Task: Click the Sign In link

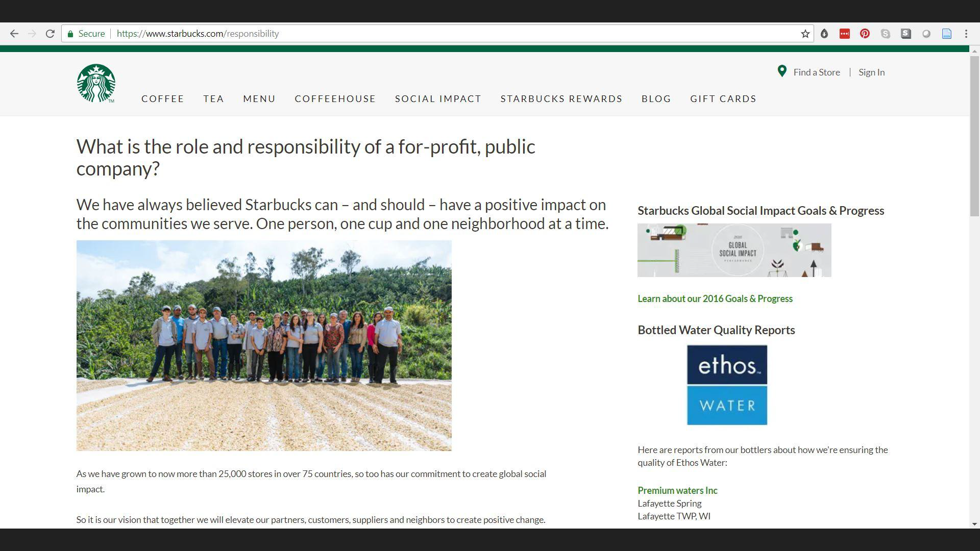Action: 871,72
